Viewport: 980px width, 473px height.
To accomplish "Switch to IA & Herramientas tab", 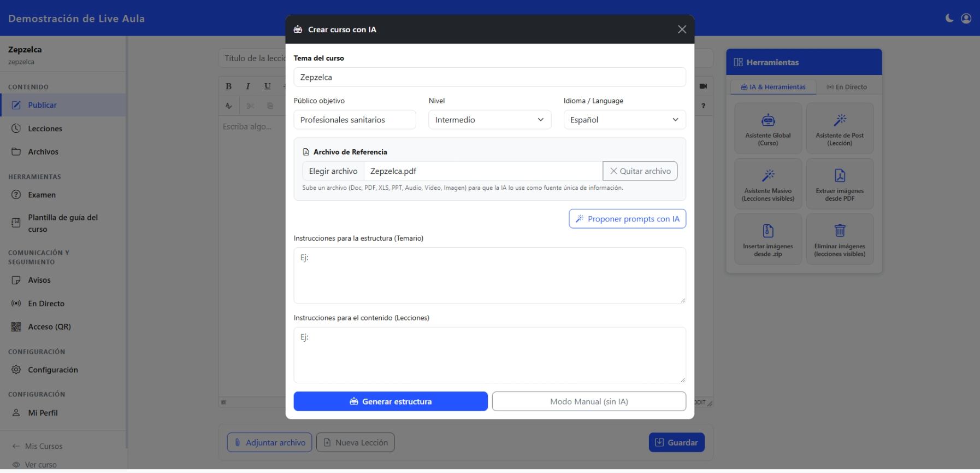I will (x=773, y=87).
